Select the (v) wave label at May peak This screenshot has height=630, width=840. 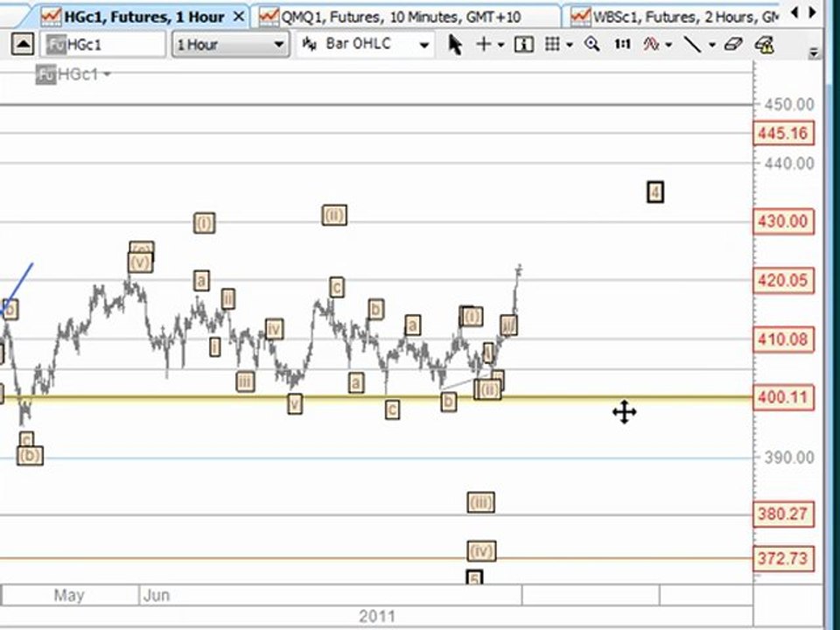[140, 263]
